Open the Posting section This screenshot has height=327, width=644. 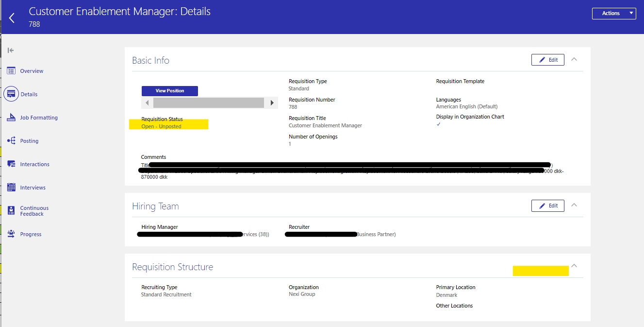pyautogui.click(x=29, y=140)
